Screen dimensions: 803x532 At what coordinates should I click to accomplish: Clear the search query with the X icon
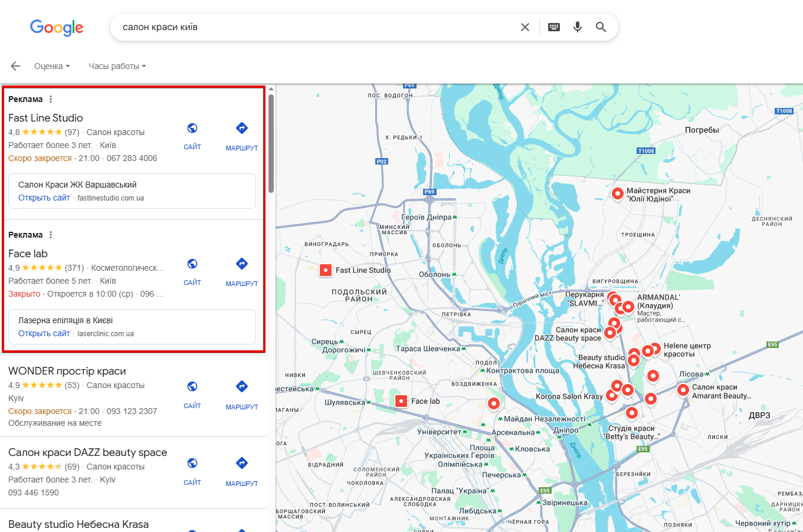[525, 27]
